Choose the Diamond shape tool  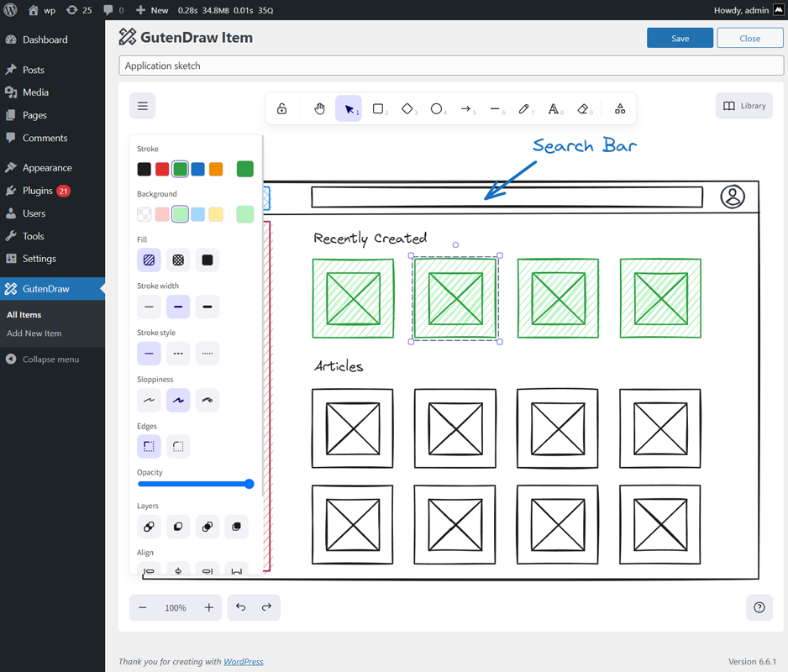click(x=407, y=108)
